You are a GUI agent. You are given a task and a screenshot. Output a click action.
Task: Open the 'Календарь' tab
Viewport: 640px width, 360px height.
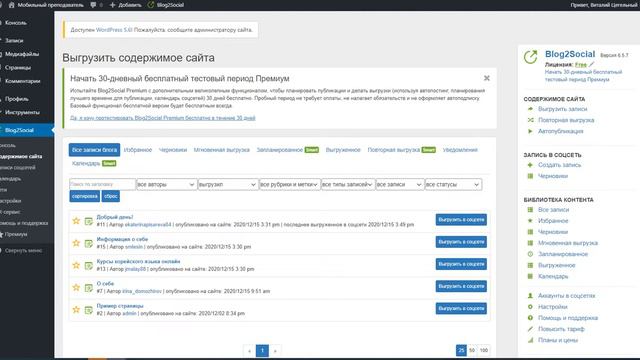tap(86, 163)
